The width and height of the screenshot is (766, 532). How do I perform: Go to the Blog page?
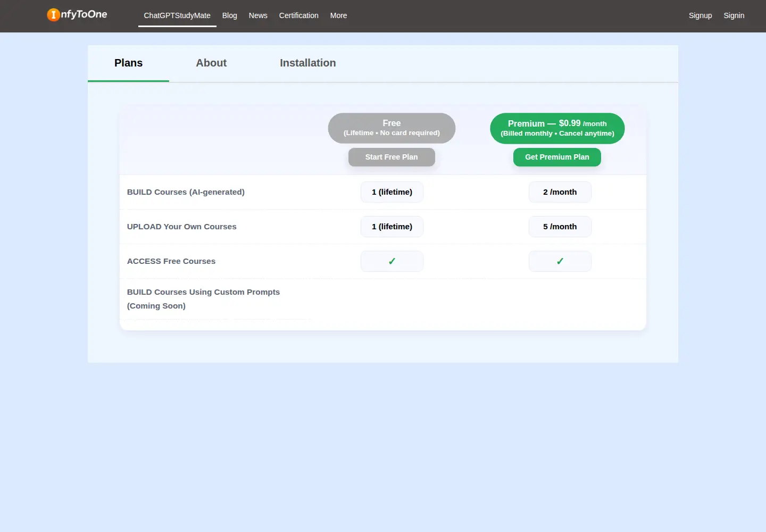pyautogui.click(x=230, y=15)
